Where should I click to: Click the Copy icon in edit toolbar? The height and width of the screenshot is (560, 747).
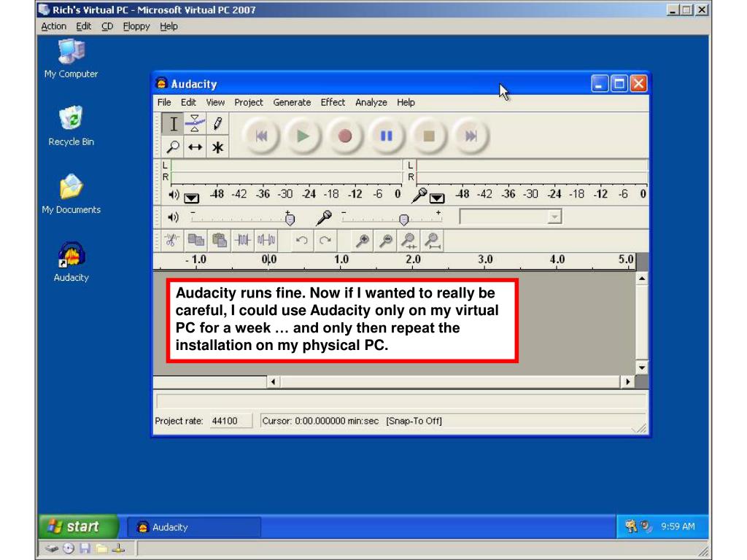196,240
